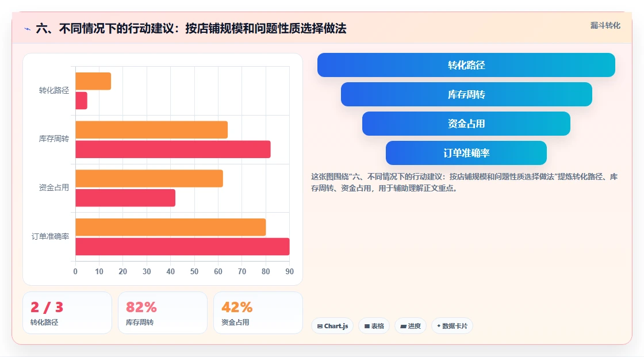Click the x-axis value 70
644x357 pixels.
coord(242,271)
